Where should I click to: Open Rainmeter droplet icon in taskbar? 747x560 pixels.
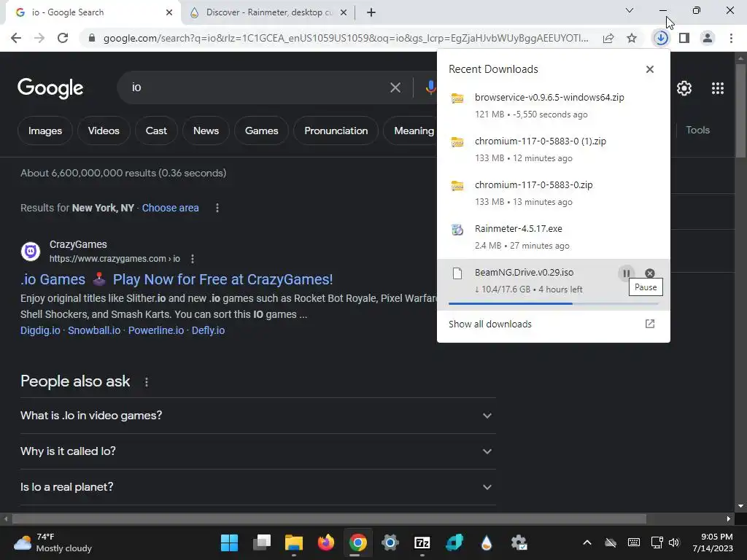487,542
